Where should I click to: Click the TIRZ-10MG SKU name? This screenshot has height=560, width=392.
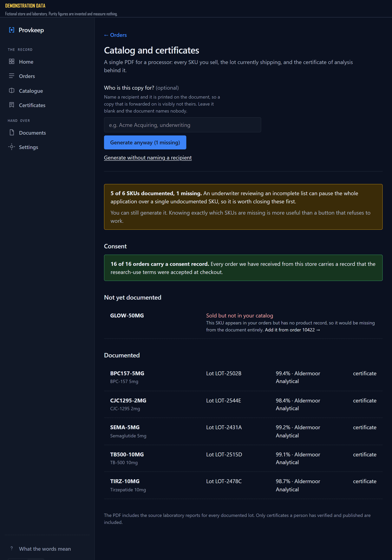pyautogui.click(x=125, y=481)
